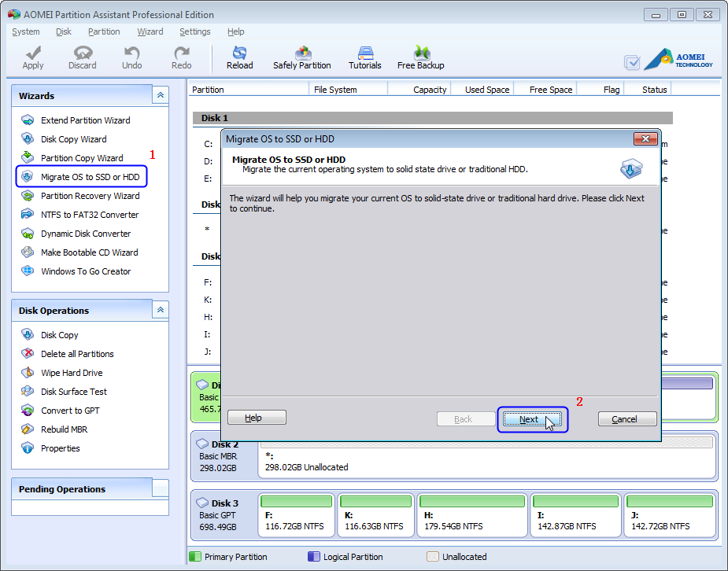Viewport: 728px width, 571px height.
Task: Click the Apply checkmark toolbar icon
Action: click(x=33, y=57)
